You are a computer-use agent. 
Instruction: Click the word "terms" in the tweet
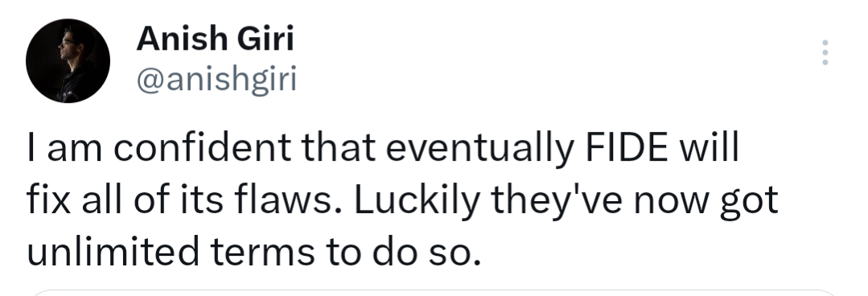point(264,252)
